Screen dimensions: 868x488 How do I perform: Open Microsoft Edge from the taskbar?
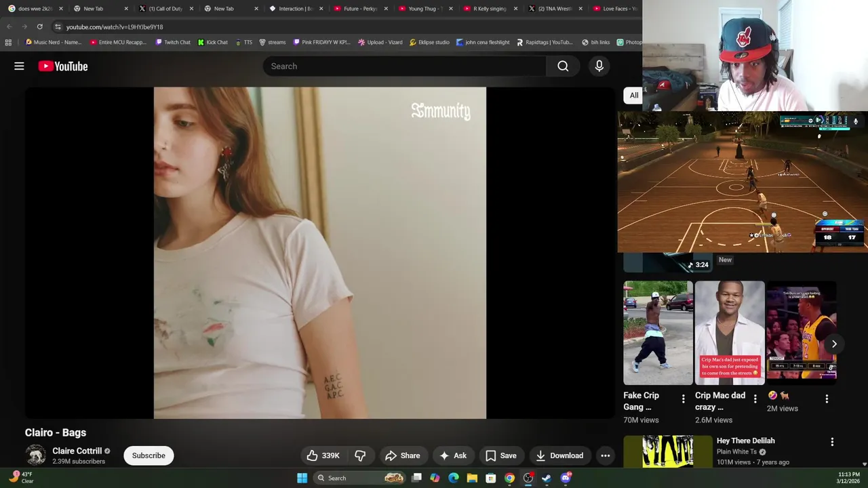(454, 478)
